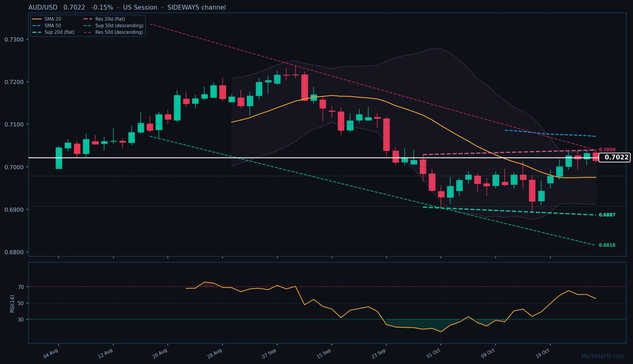Click the AUD/USD symbol in the title

43,7
